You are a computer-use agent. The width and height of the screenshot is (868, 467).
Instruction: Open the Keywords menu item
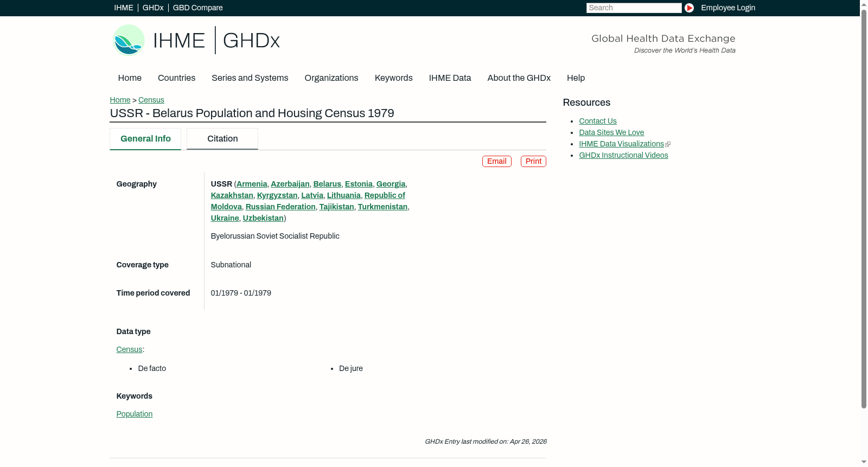tap(393, 78)
